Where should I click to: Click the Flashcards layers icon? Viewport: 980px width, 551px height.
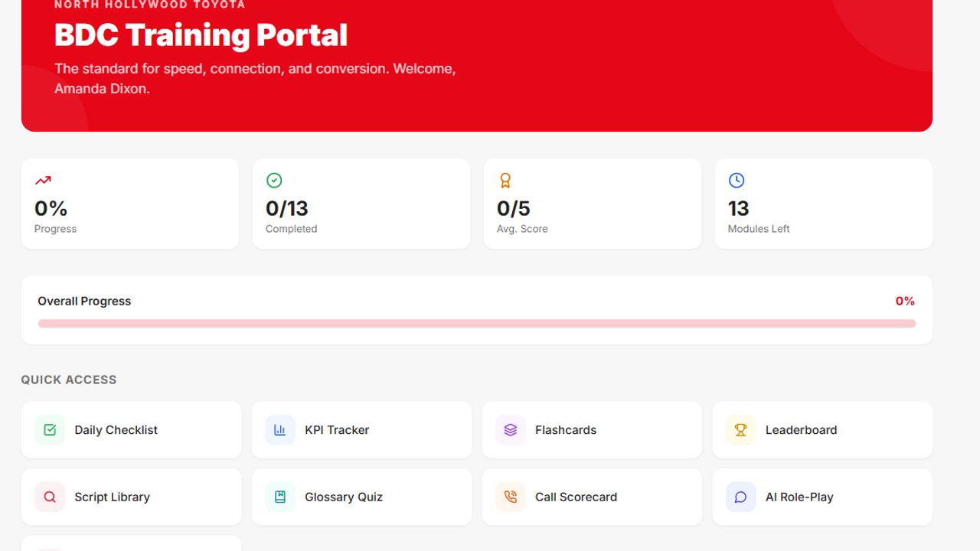coord(511,430)
